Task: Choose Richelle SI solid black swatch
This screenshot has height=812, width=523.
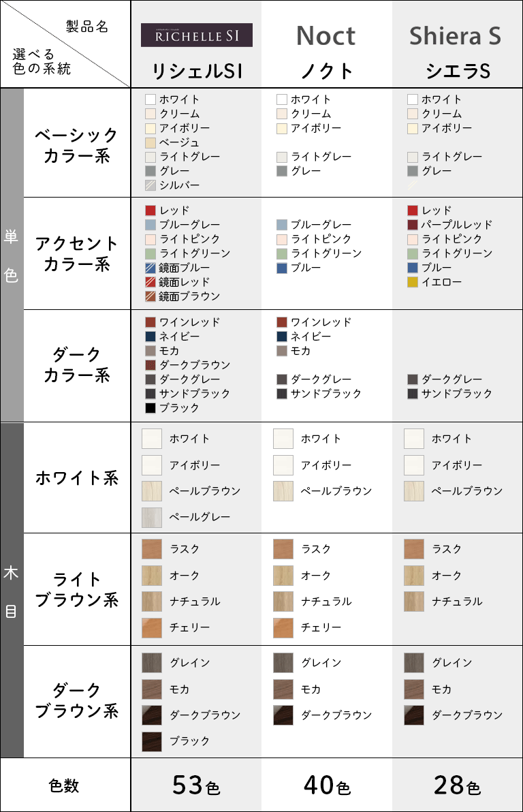Action: click(150, 408)
